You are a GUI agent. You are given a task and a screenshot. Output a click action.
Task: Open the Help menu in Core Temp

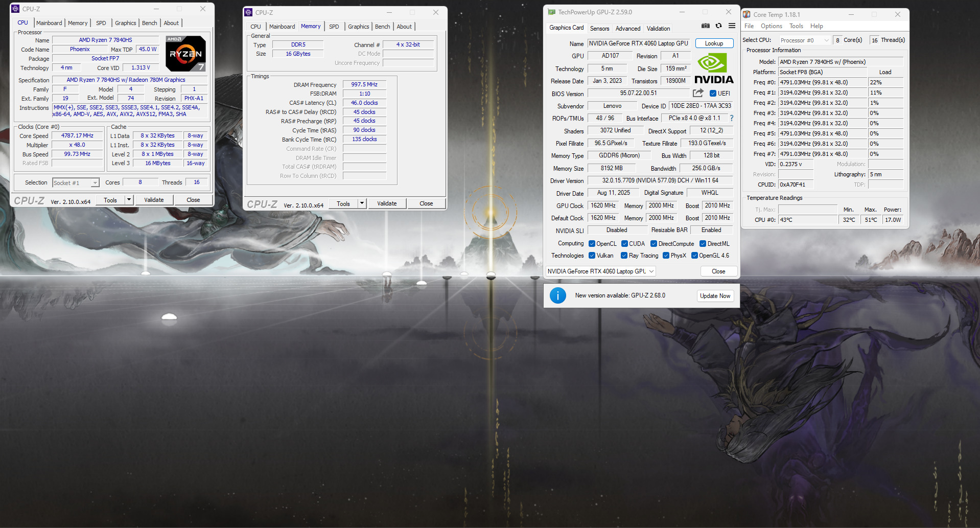click(816, 26)
